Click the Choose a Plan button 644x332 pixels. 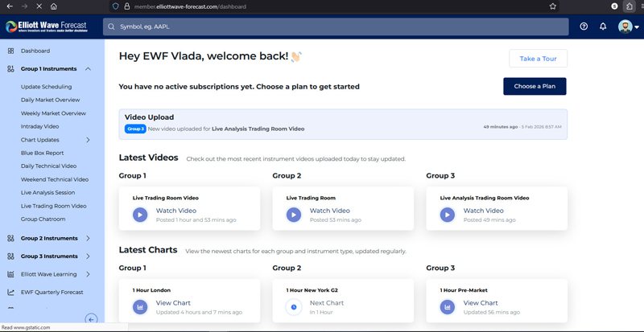(x=535, y=86)
